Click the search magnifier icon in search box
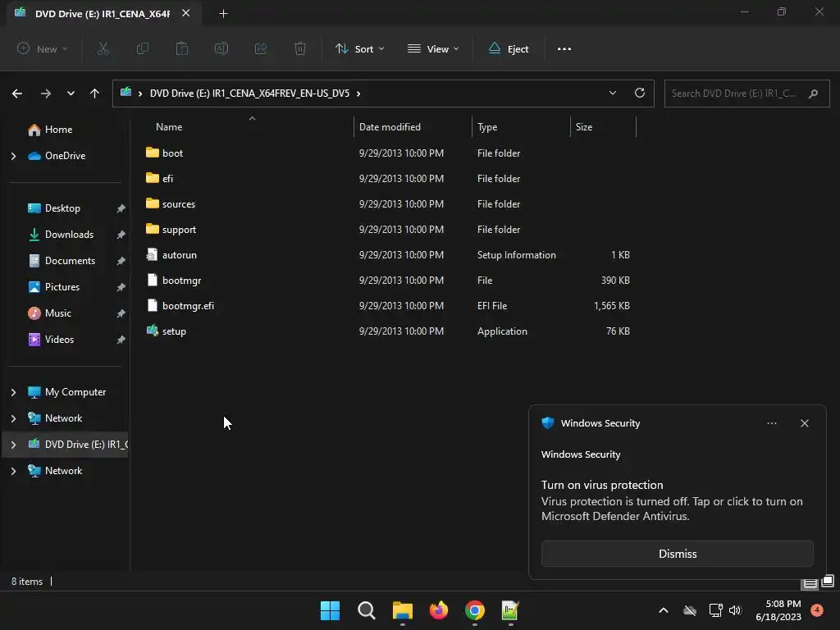 [x=813, y=94]
